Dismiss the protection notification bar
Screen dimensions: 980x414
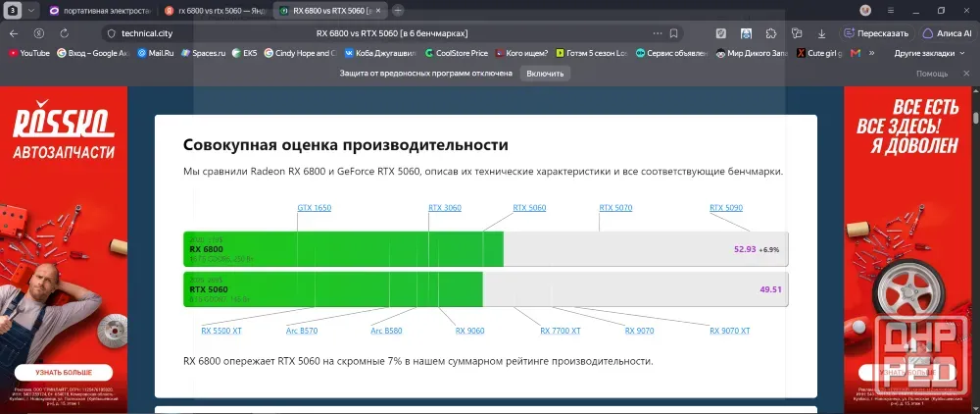(x=966, y=74)
